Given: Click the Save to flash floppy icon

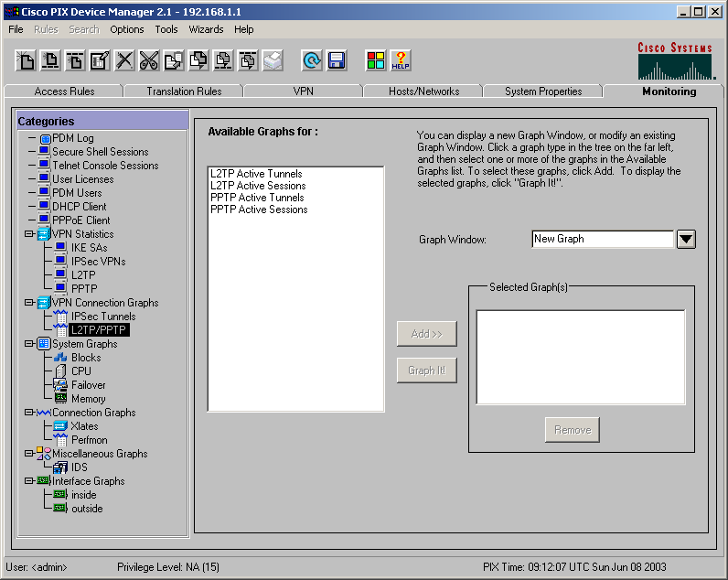Looking at the screenshot, I should click(x=337, y=60).
